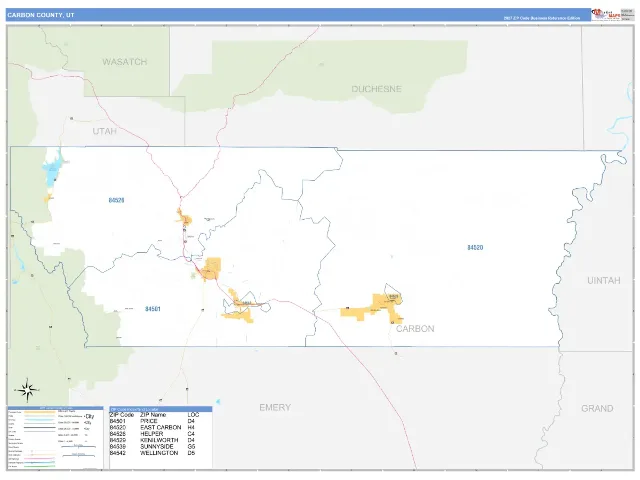640x480 pixels.
Task: Click the ZIP index table blue header bar
Action: tap(161, 409)
